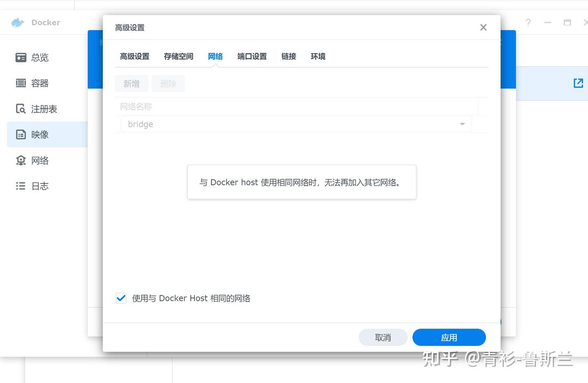
Task: Click the 应用 apply button
Action: coord(449,338)
